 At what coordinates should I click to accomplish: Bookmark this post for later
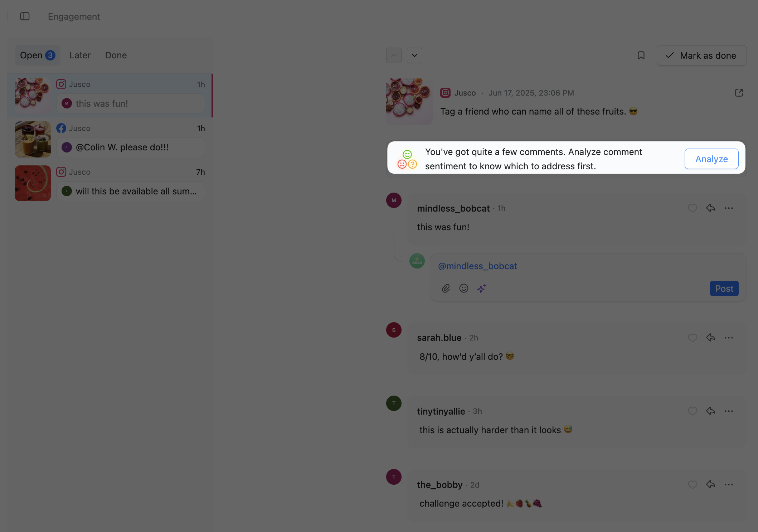click(x=641, y=55)
